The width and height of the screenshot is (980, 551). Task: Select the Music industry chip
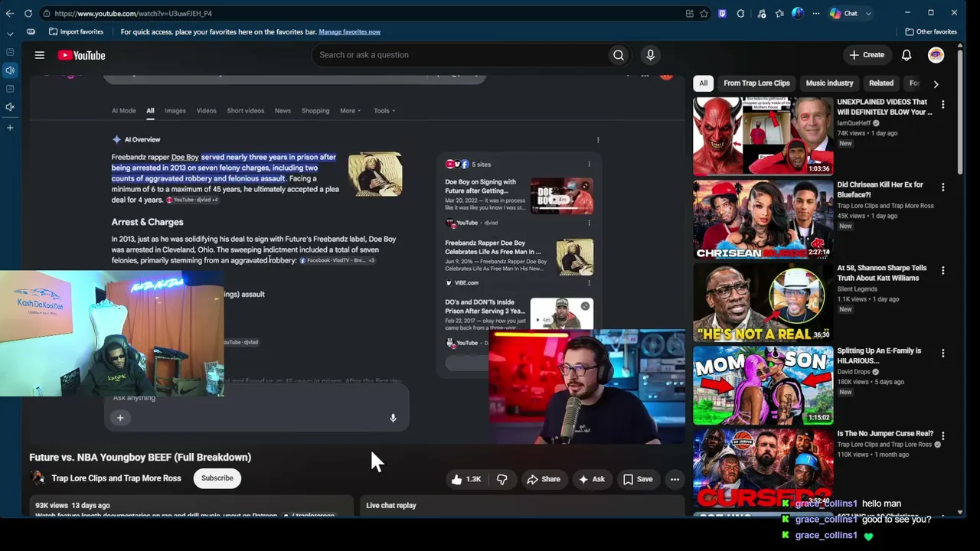click(x=829, y=83)
